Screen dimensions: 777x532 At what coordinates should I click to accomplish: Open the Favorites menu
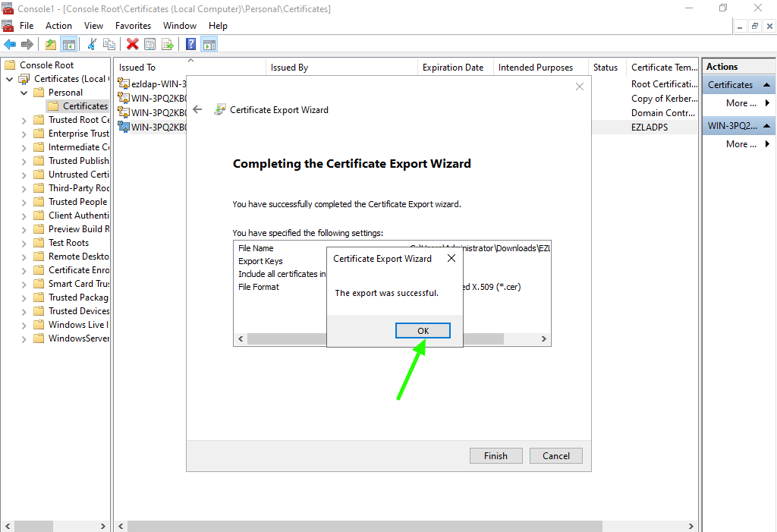(x=133, y=26)
